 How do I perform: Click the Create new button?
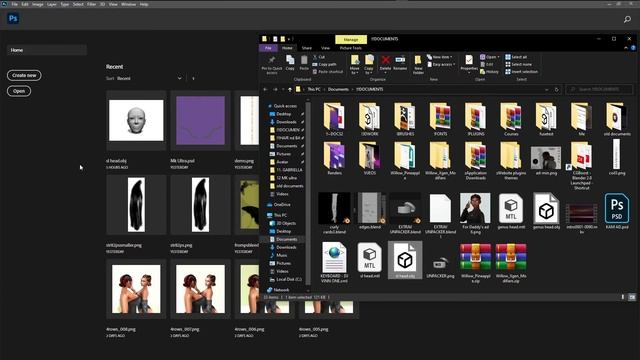[x=24, y=76]
